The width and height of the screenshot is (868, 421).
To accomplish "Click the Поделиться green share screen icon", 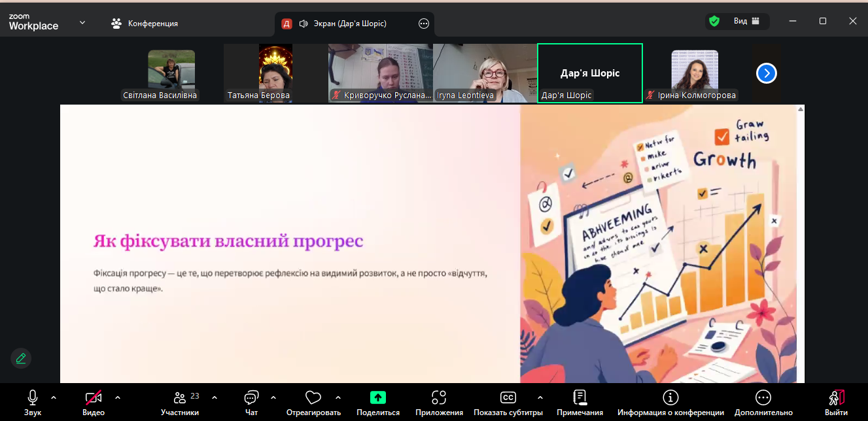I will point(378,398).
